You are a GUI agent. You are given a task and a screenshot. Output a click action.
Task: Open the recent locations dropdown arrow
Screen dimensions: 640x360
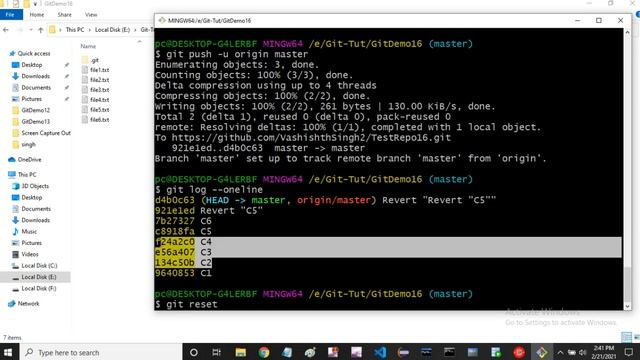pyautogui.click(x=30, y=30)
